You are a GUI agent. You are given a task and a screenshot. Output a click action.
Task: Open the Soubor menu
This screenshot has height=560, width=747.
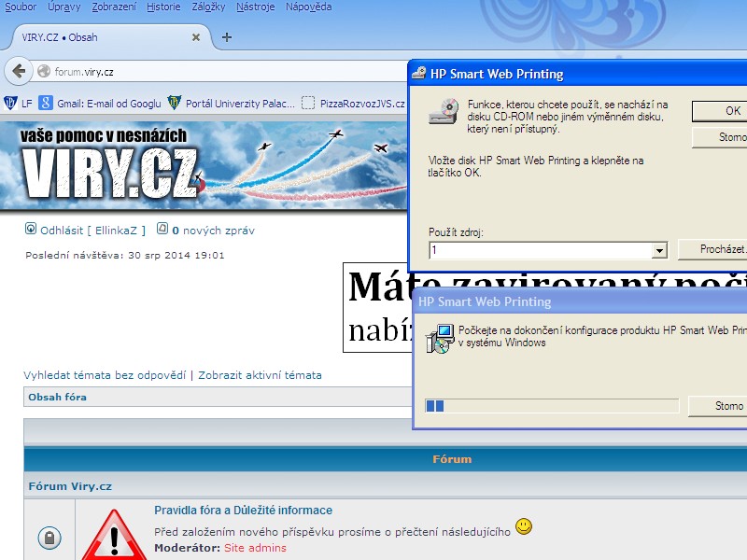tap(21, 7)
